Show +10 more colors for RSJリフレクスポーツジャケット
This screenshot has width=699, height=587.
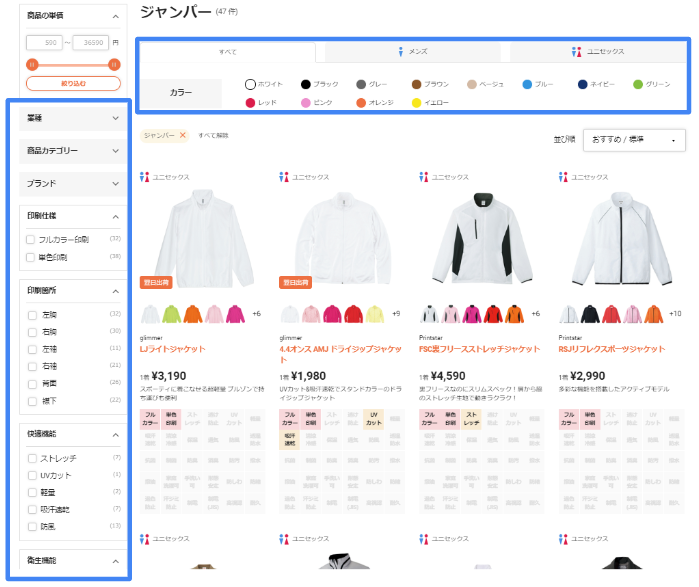pyautogui.click(x=675, y=314)
